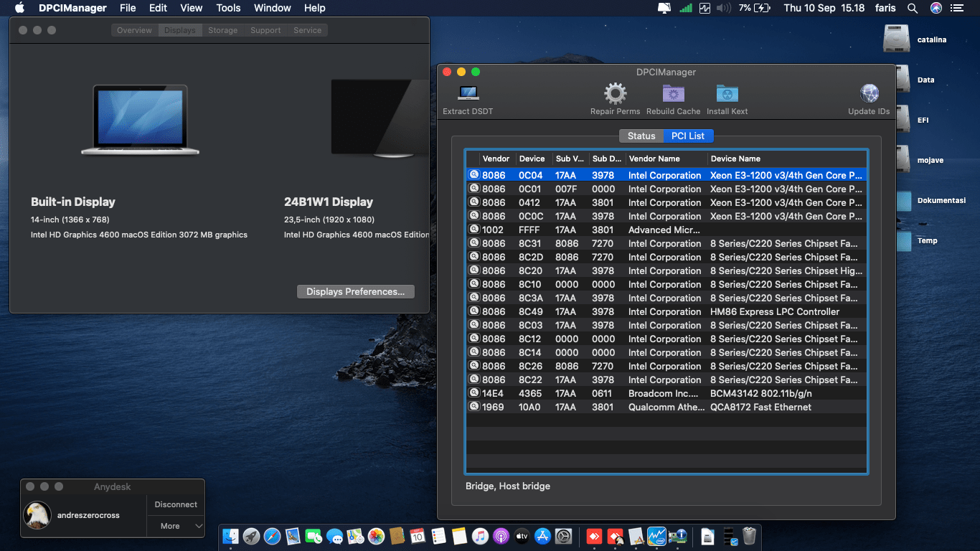Click the volume icon in menu bar

pos(723,8)
